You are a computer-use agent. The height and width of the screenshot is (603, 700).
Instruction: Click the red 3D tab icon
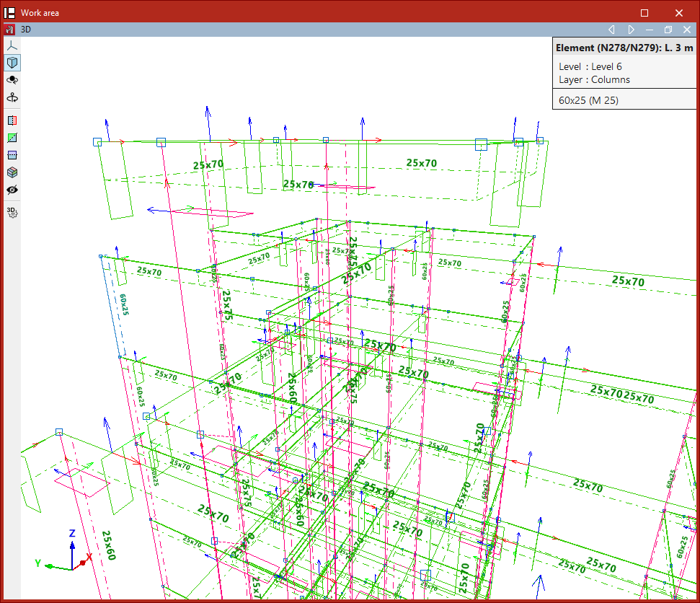click(9, 30)
